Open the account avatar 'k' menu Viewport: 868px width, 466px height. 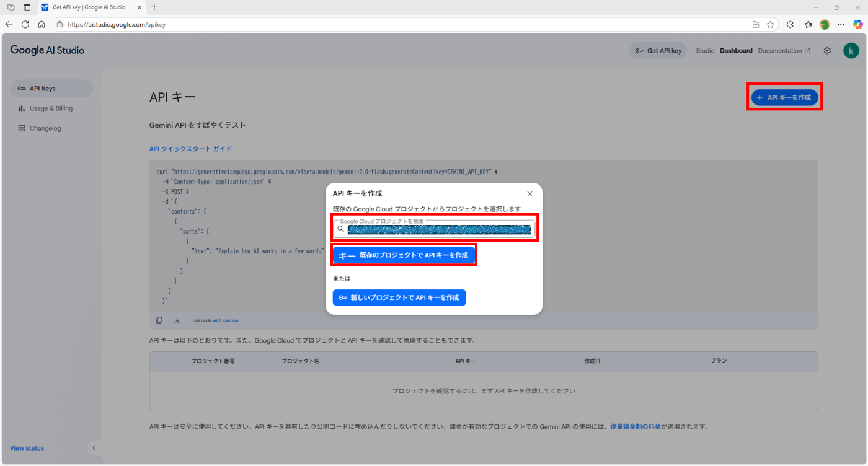click(851, 51)
